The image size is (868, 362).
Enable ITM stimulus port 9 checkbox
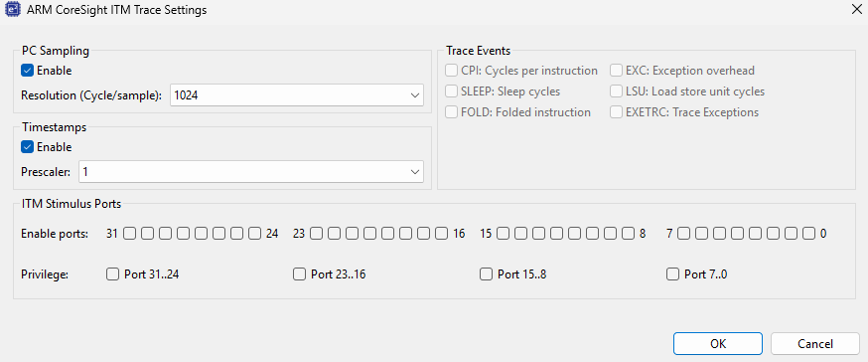point(610,234)
